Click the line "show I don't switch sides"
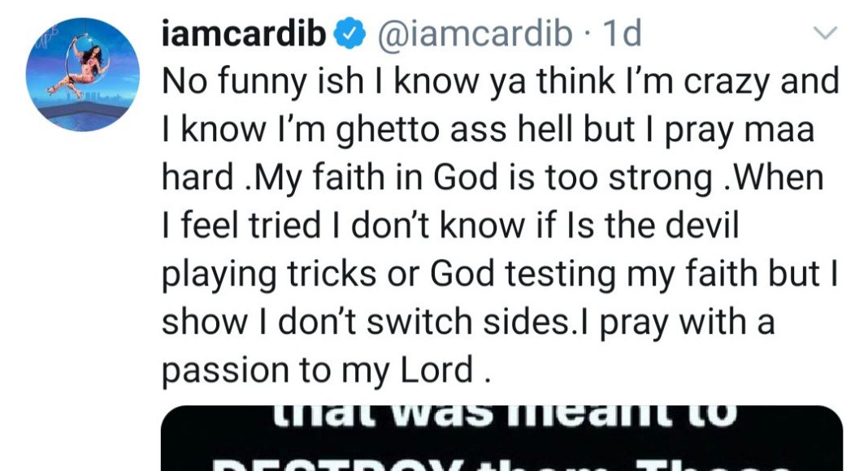Image resolution: width=868 pixels, height=471 pixels. coord(469,322)
